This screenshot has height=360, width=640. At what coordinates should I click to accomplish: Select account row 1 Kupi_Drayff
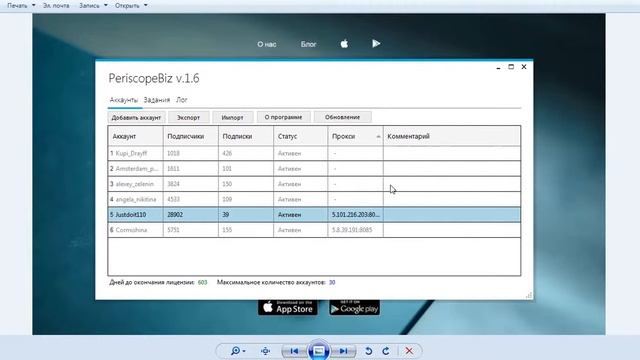coord(314,153)
